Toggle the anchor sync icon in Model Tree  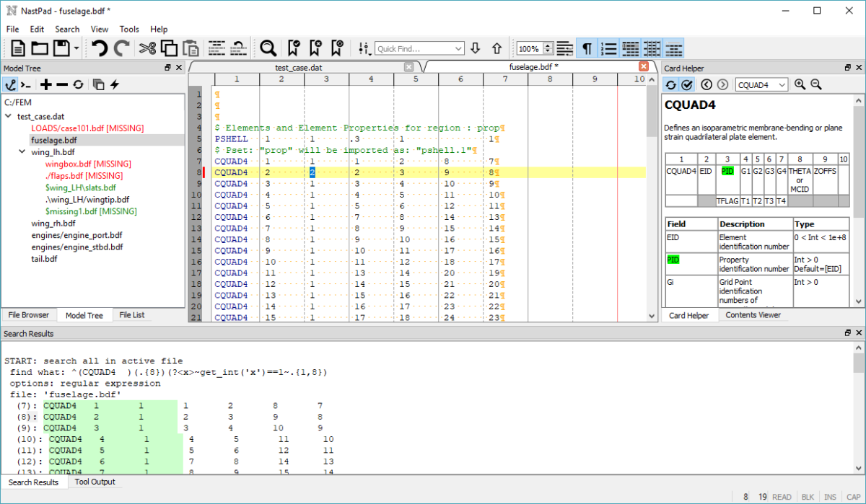point(10,84)
